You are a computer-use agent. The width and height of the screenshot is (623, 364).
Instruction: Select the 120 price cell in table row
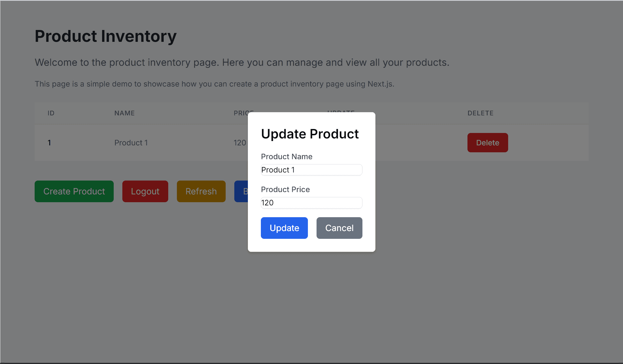240,142
